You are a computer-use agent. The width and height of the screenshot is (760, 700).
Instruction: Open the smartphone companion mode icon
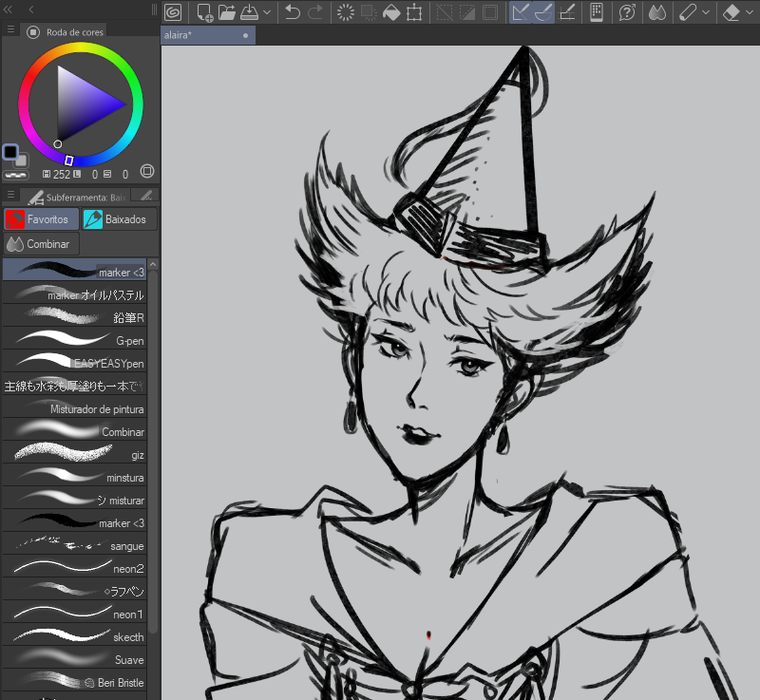(x=597, y=12)
